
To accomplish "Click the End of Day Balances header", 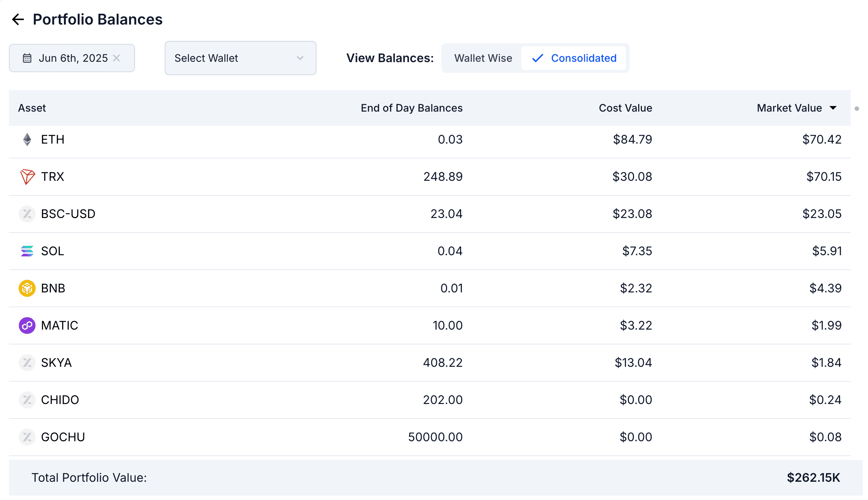I will point(411,108).
